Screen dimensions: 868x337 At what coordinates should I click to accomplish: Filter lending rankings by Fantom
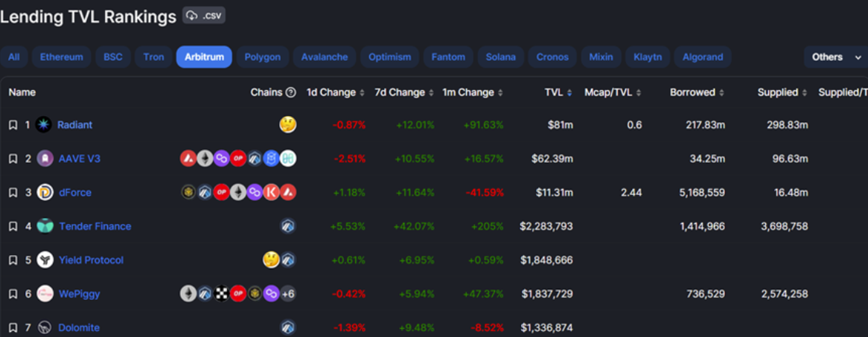click(448, 57)
